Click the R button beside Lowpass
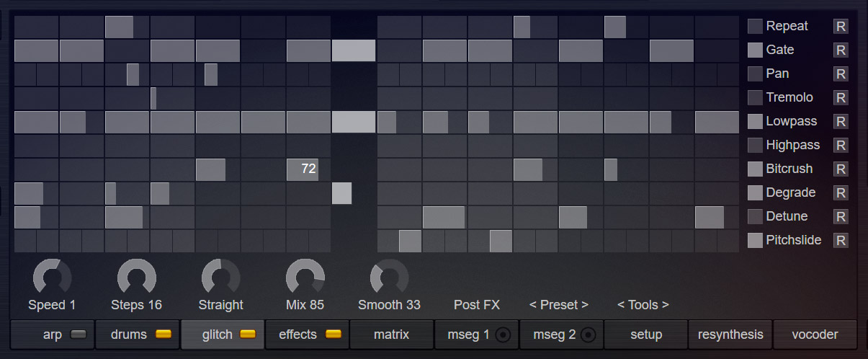 pos(841,122)
